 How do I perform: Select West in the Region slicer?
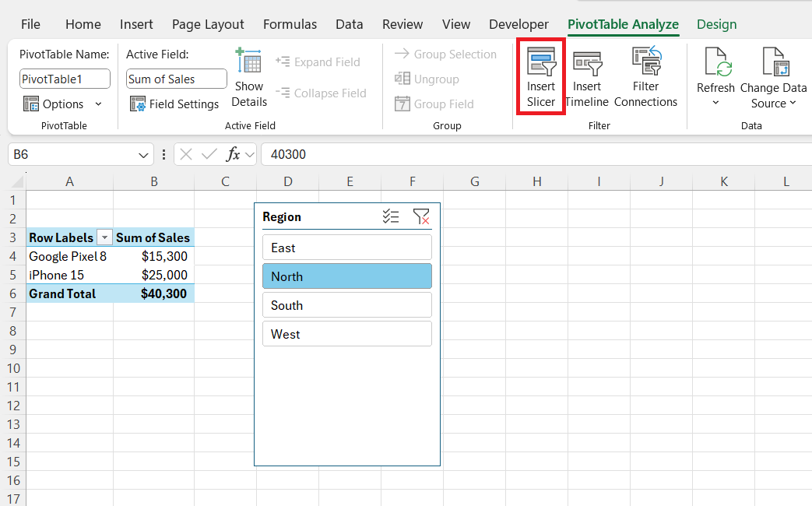coord(347,334)
